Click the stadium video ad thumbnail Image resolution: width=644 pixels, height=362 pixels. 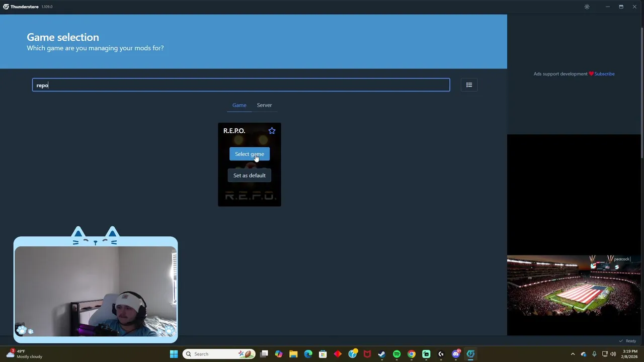[574, 286]
